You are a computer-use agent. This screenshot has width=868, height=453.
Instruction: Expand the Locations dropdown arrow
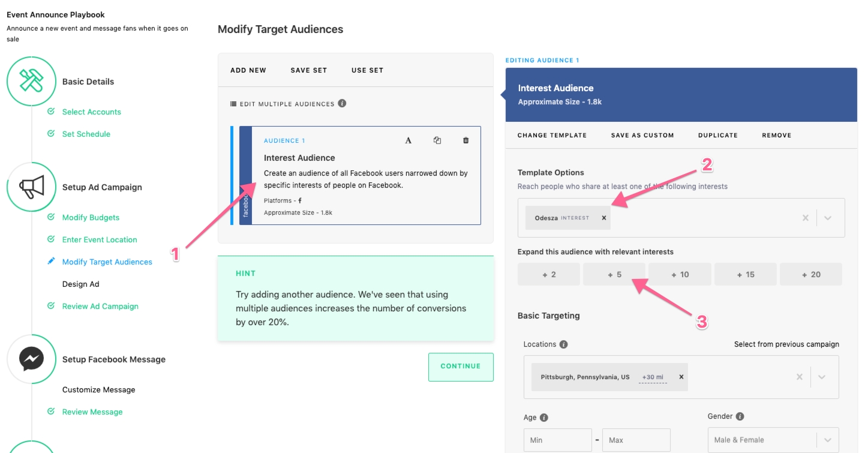tap(822, 377)
